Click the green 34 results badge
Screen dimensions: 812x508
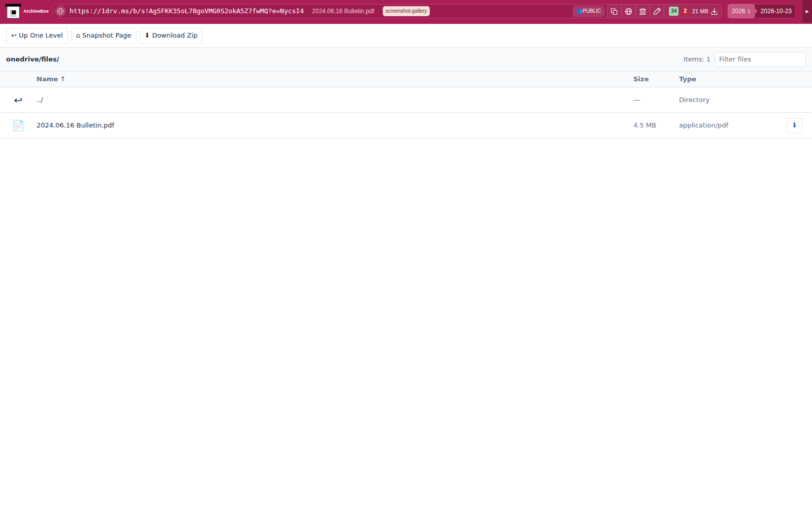tap(673, 11)
